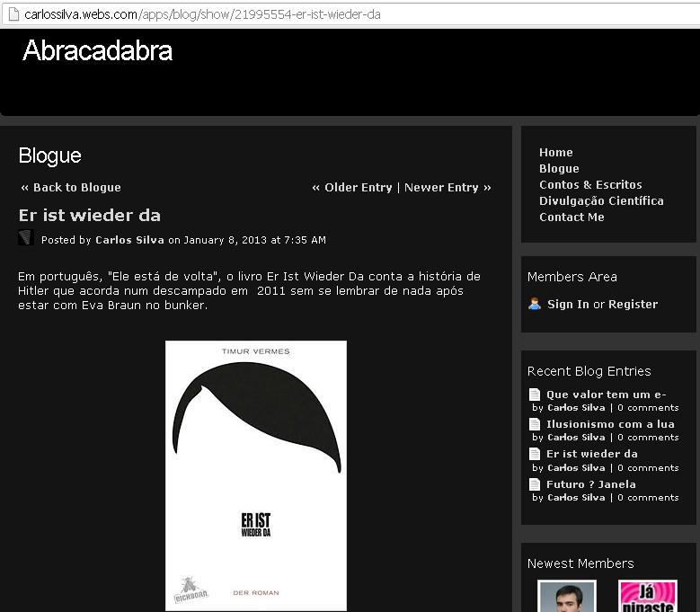Click the Members Area heading
The width and height of the screenshot is (700, 612).
click(572, 277)
